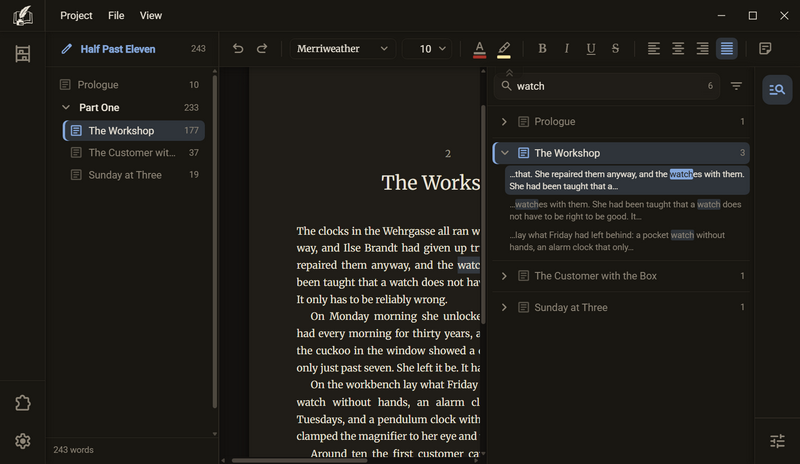The height and width of the screenshot is (464, 800).
Task: Click the Part One word count 233
Action: coord(191,107)
